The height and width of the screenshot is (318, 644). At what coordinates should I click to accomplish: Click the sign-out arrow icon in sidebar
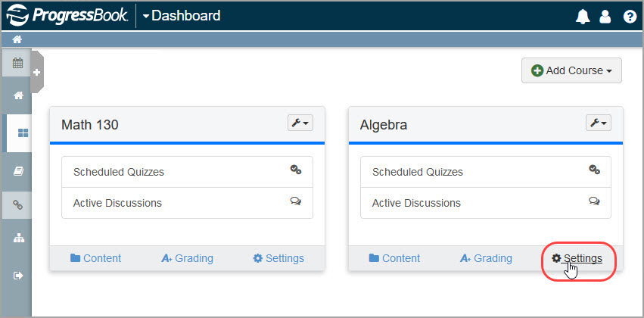18,276
